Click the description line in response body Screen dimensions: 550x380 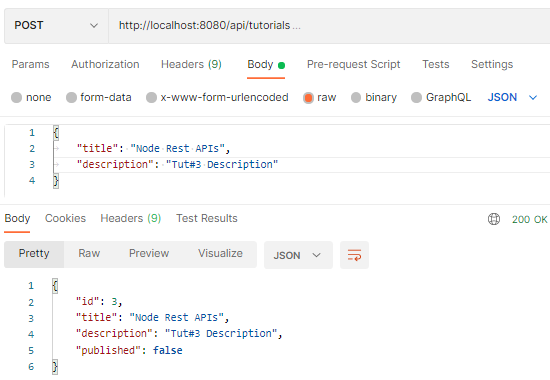[179, 333]
